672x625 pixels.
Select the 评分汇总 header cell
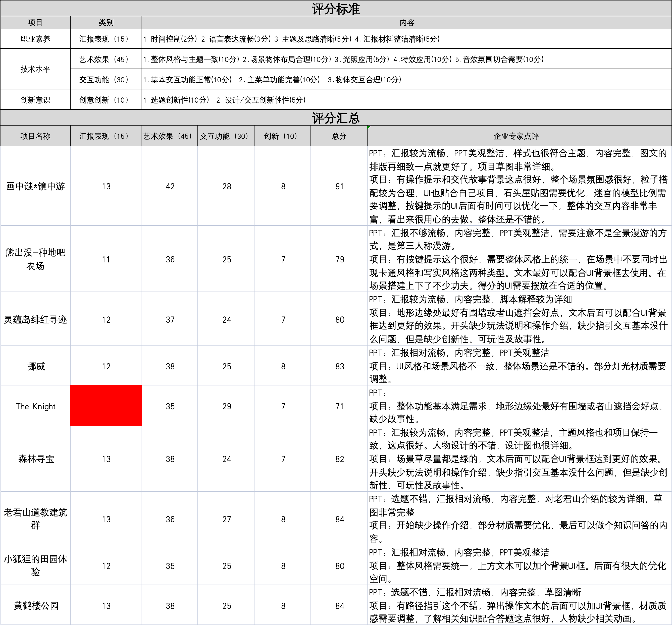pos(336,118)
